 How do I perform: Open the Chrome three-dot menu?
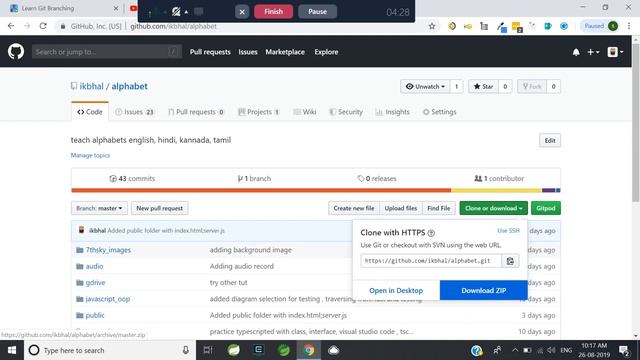point(629,26)
